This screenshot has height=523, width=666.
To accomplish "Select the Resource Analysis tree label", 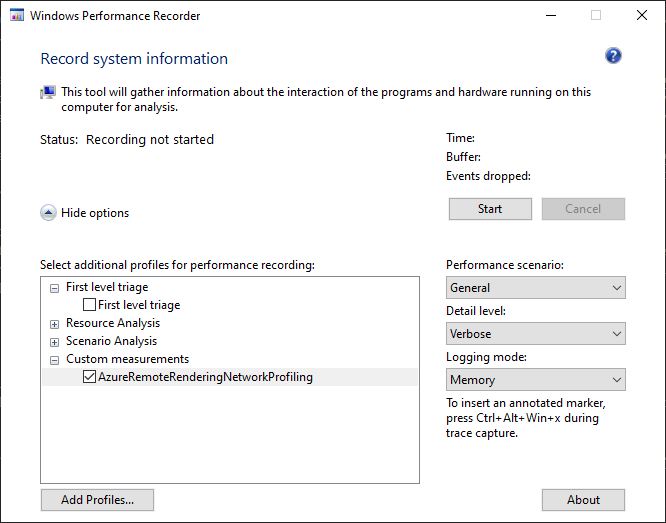I will point(113,323).
